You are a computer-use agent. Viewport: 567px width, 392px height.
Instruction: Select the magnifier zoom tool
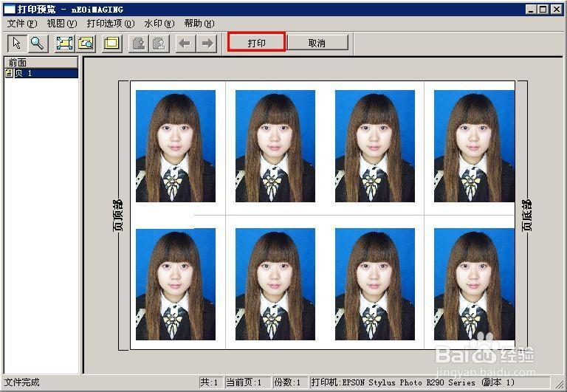click(37, 44)
